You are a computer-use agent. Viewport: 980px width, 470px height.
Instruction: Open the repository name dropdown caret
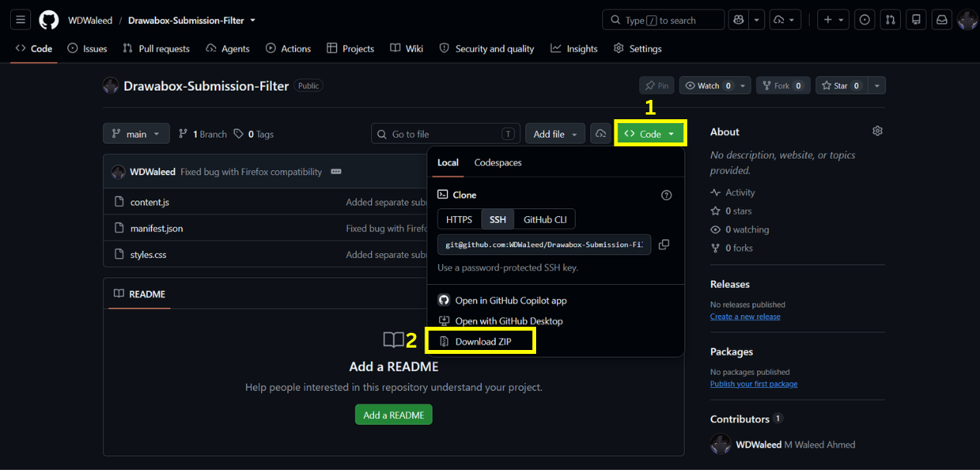[253, 20]
